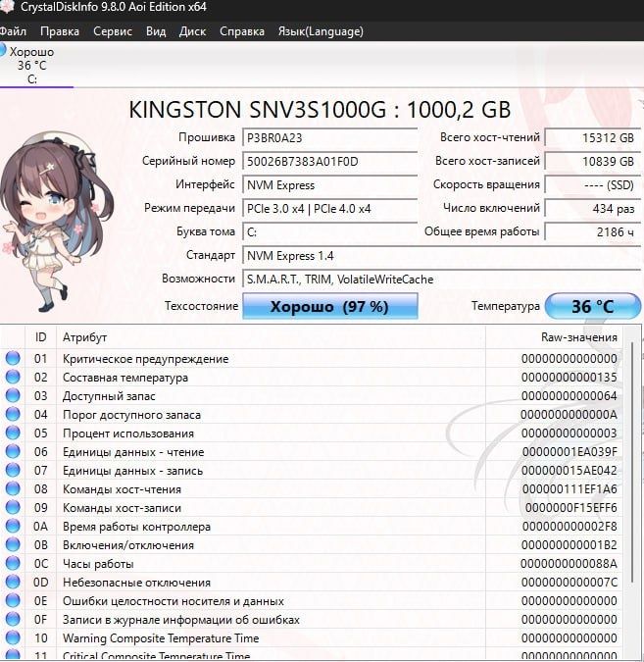Click status icon for Warning Composite Temperature Time
This screenshot has height=662, width=644.
pyautogui.click(x=13, y=637)
